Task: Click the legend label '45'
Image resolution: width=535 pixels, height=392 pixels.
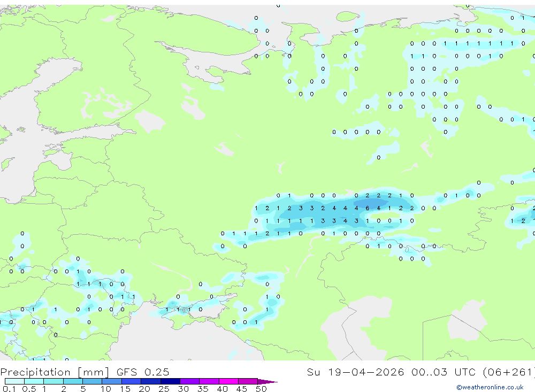Action: (242, 389)
